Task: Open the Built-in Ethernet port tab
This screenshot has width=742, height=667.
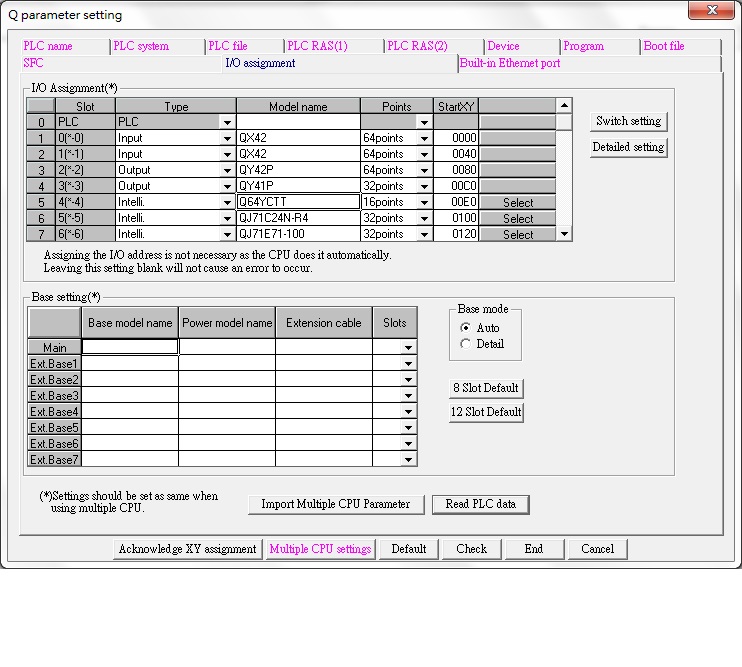Action: pos(510,63)
